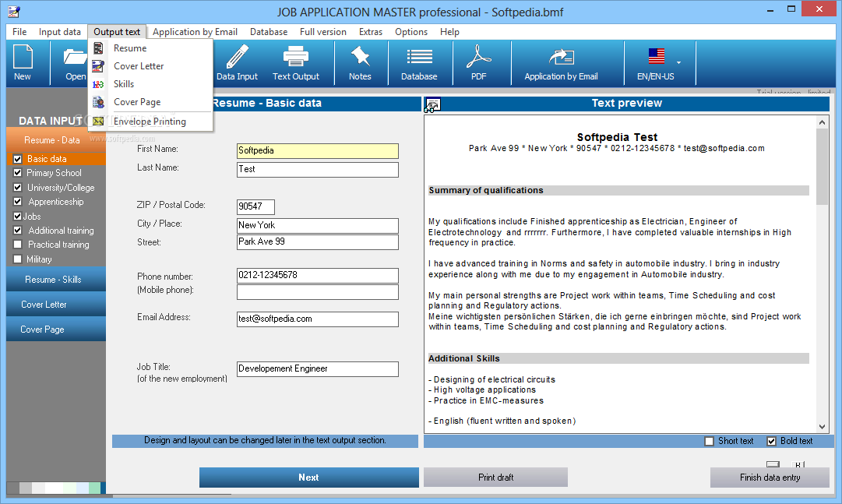This screenshot has height=504, width=842.
Task: Click the Print draft button
Action: point(495,478)
